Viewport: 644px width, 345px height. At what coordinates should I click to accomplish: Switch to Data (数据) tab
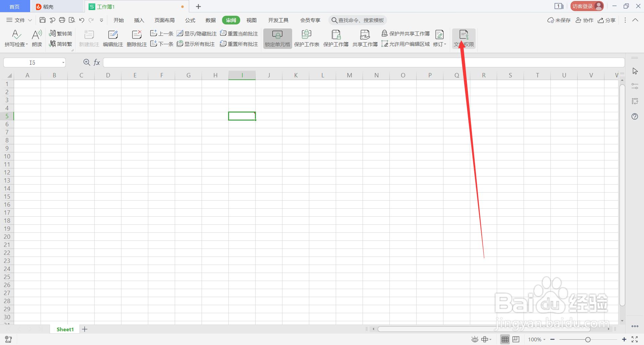point(210,20)
